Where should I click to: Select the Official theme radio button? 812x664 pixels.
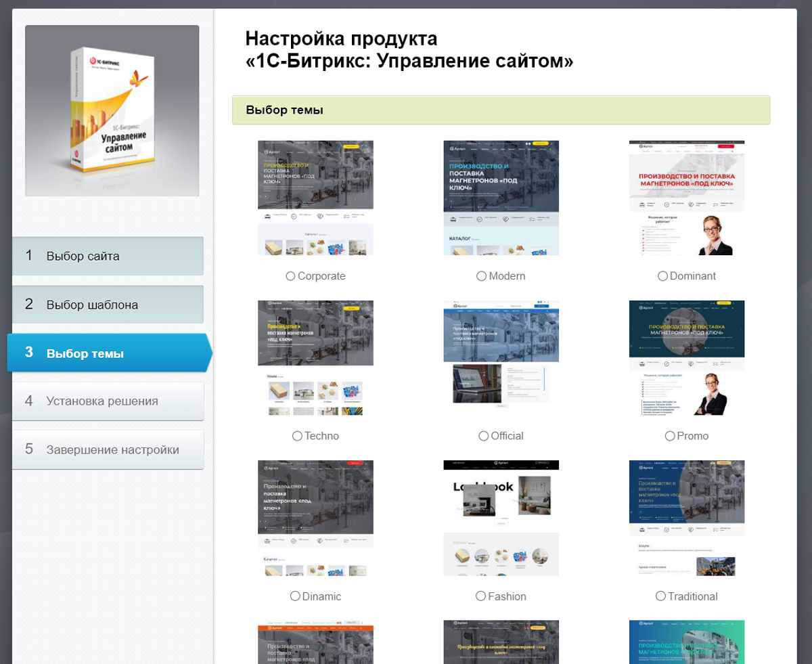(483, 436)
